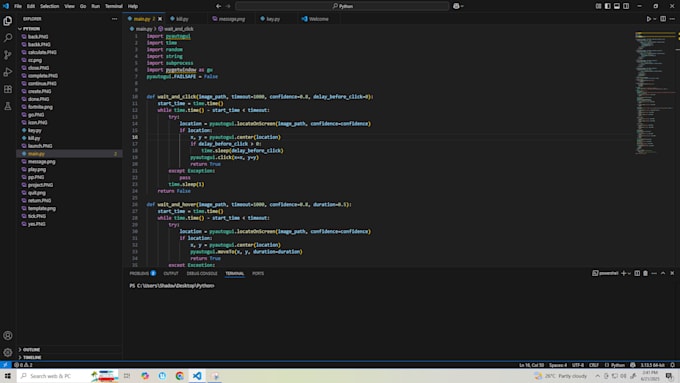Toggle the bottom panel visibility
Viewport: 680px width, 383px height.
click(x=617, y=6)
